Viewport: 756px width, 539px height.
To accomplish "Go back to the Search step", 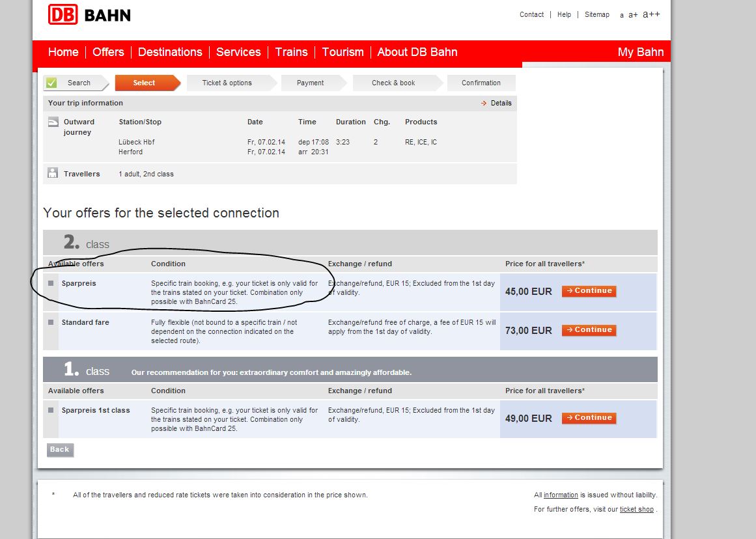I will coord(76,83).
